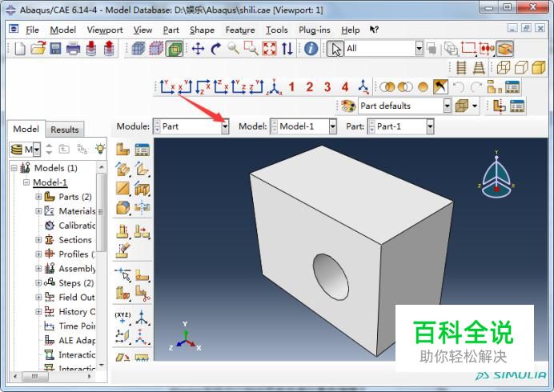The width and height of the screenshot is (554, 392).
Task: Click the context help arrow icon
Action: 374,30
